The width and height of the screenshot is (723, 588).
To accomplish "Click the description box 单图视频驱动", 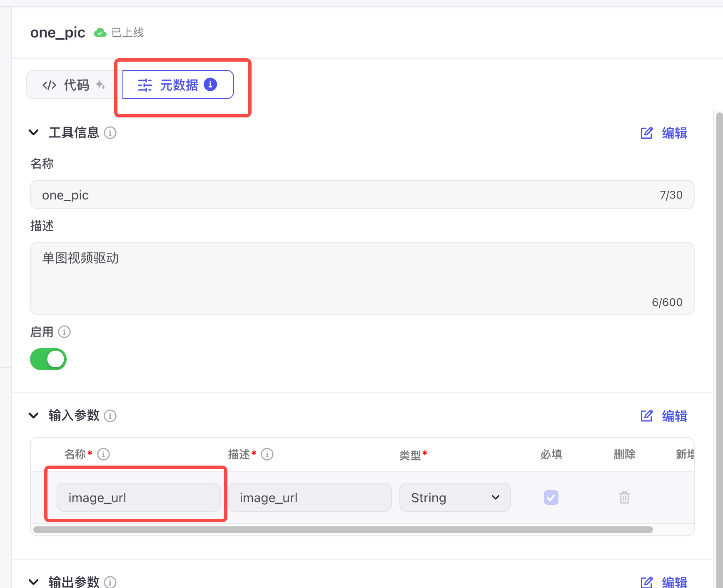I will pos(362,279).
